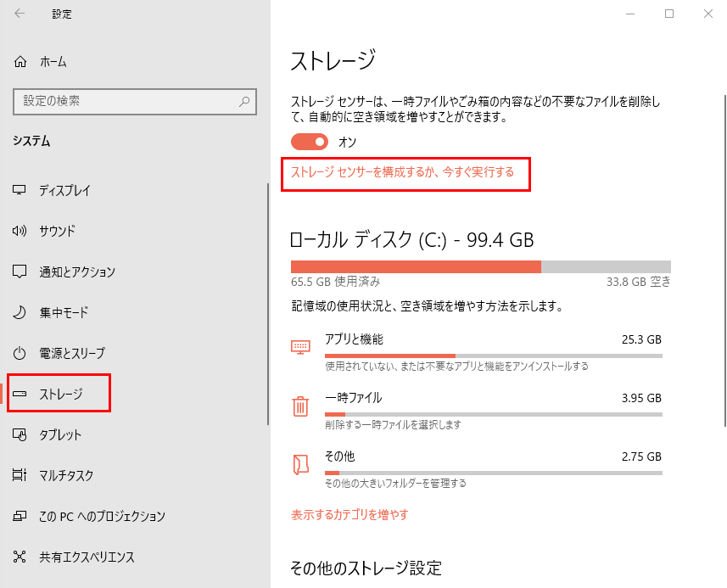Click the Display monitor icon
The height and width of the screenshot is (588, 727).
20,190
